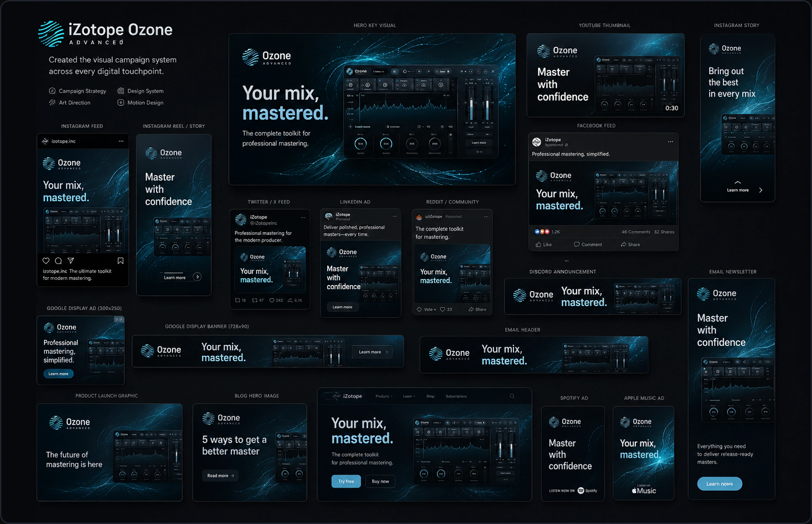Click the iZotope Ozone Advanced logo at top left
Screen dimensions: 812x524
pyautogui.click(x=105, y=33)
